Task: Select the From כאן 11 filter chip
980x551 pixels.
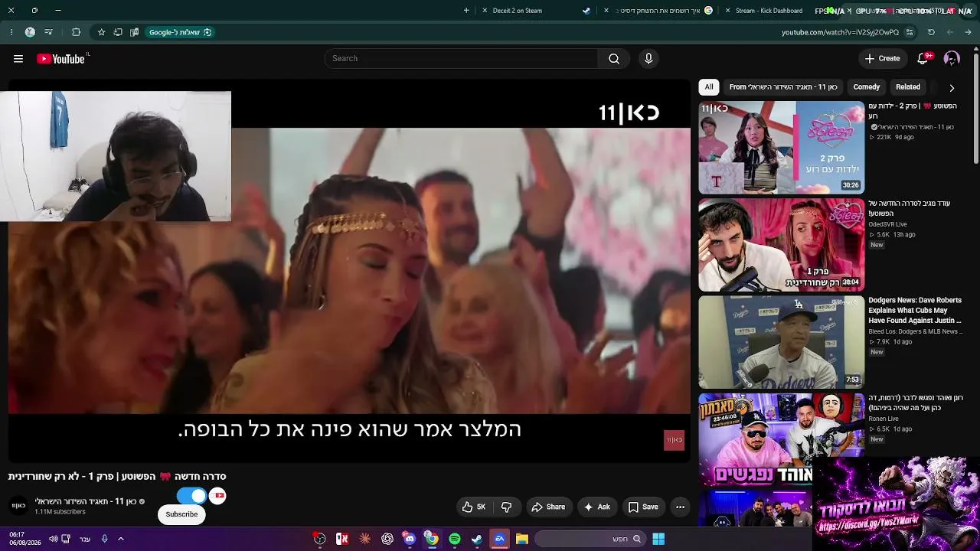Action: (x=783, y=87)
